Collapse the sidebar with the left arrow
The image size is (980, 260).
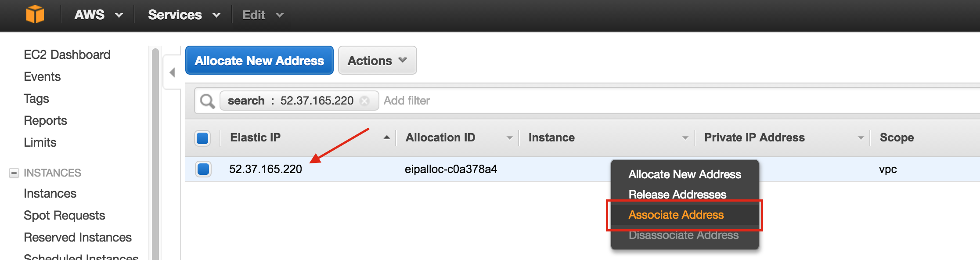pos(172,72)
